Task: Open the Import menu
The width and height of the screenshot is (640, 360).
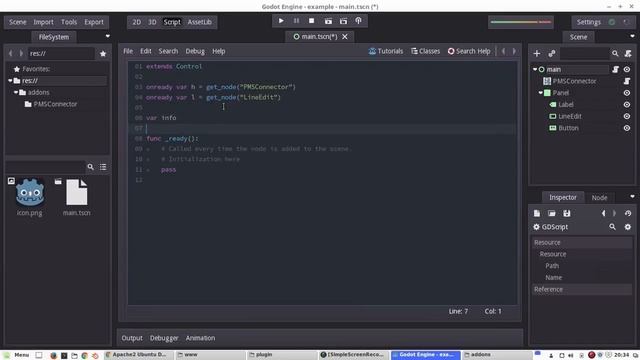Action: [43, 22]
